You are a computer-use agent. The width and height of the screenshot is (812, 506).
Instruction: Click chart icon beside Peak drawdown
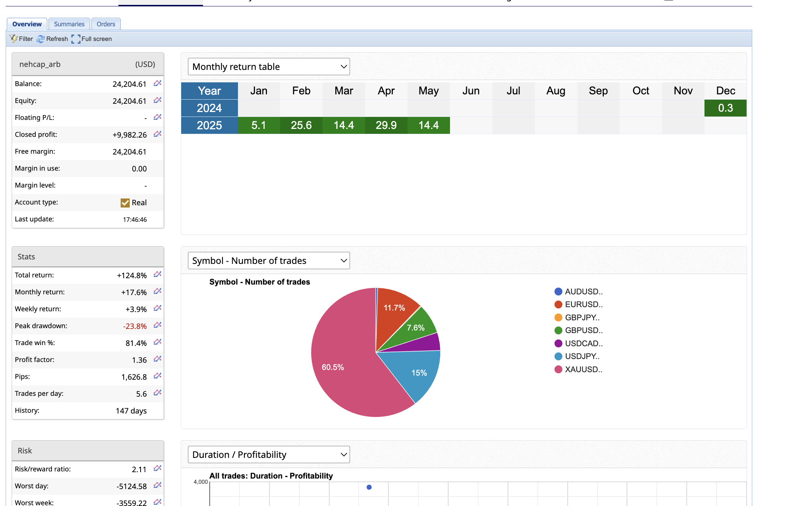pos(158,325)
